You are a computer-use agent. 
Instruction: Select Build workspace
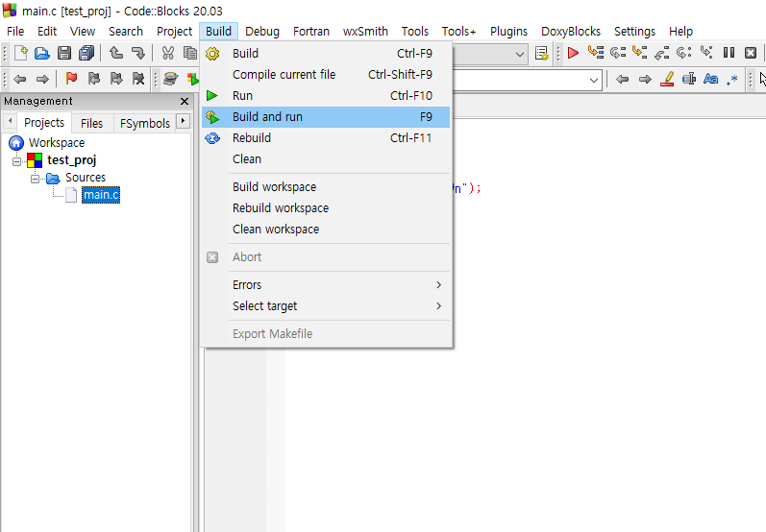click(326, 187)
